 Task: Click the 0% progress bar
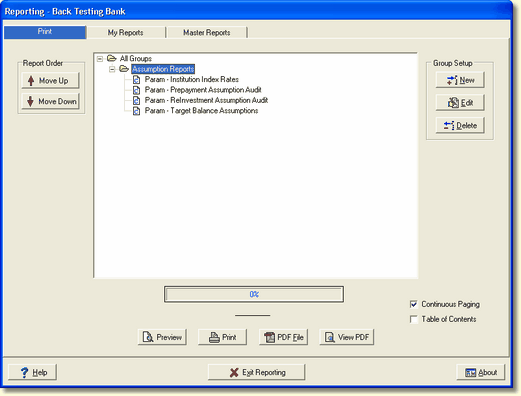tap(254, 294)
